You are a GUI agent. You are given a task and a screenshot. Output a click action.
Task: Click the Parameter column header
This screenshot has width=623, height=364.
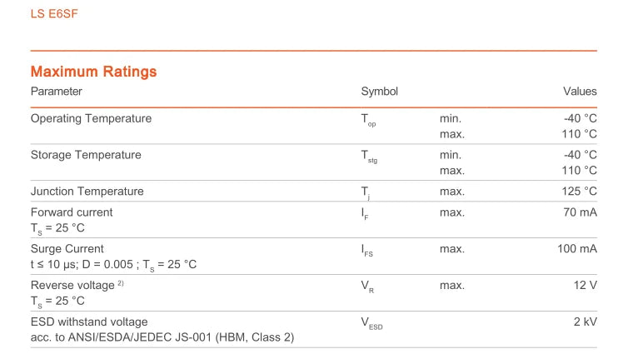[x=57, y=92]
